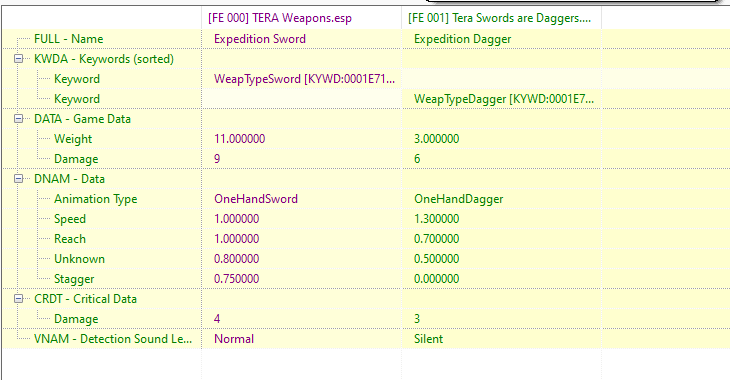Select the Weight row label
Image resolution: width=730 pixels, height=380 pixels.
pos(73,139)
